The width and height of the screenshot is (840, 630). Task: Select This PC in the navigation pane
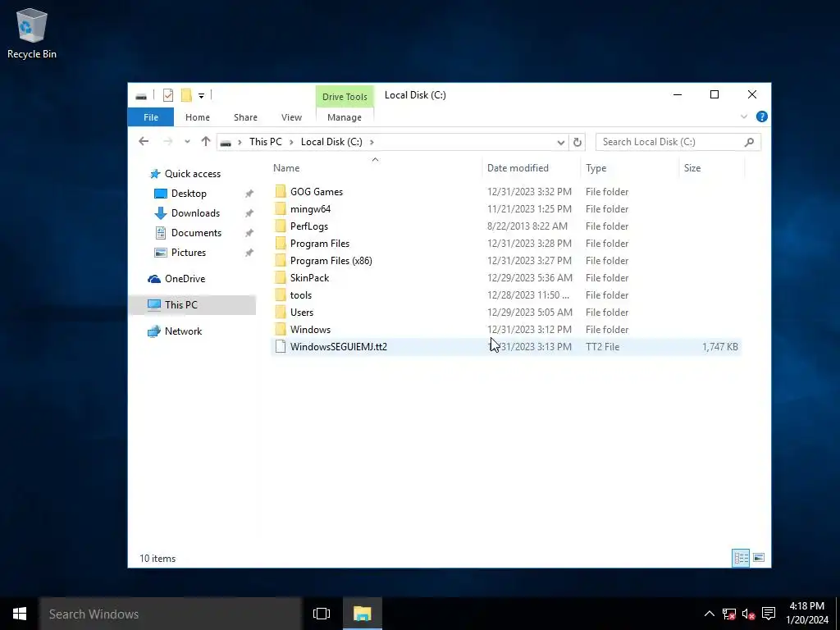pyautogui.click(x=192, y=305)
